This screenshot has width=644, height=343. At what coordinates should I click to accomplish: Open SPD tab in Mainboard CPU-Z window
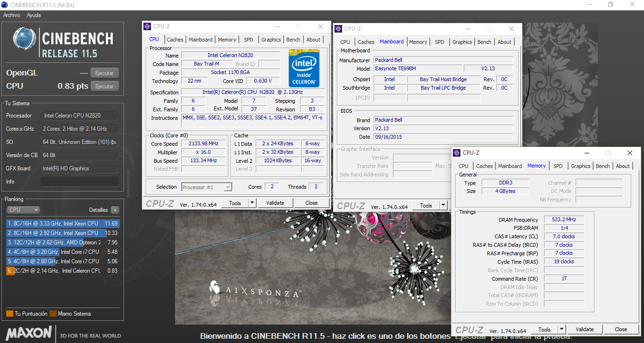tap(439, 42)
